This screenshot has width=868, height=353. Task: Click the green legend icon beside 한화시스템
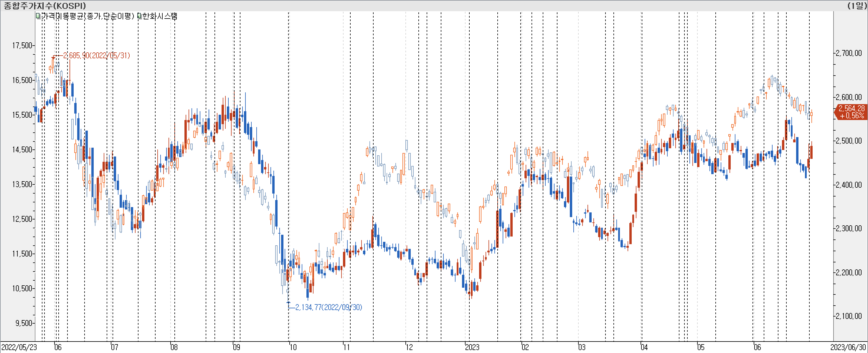tap(139, 16)
